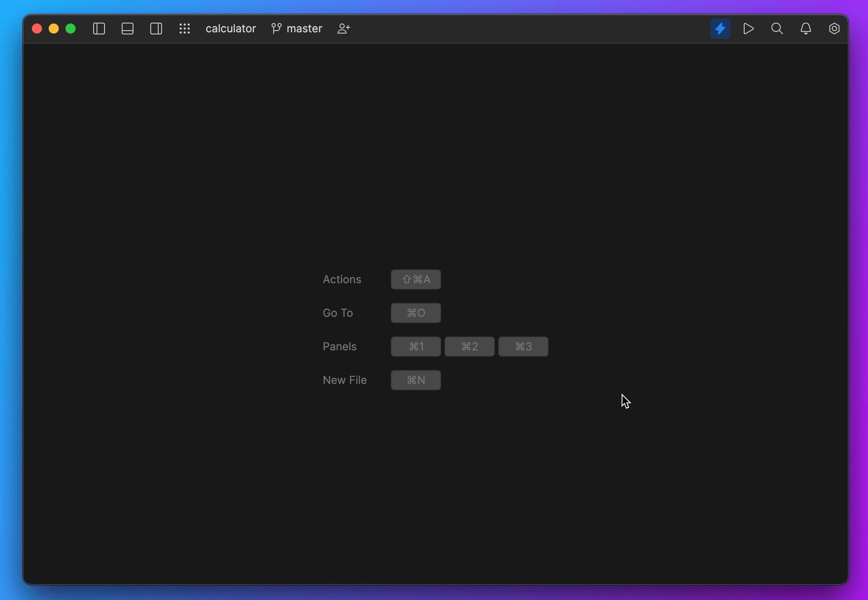This screenshot has width=868, height=600.
Task: Click the green fullscreen window button
Action: pos(71,29)
